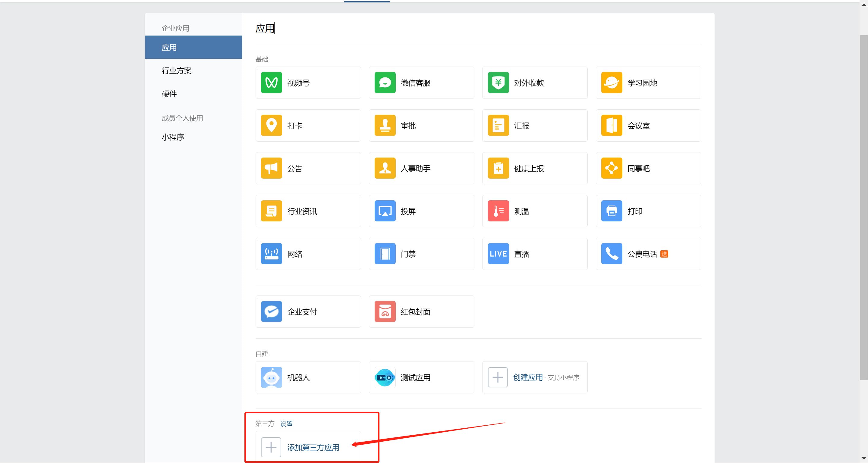Click the 审批 label text
Image resolution: width=868 pixels, height=463 pixels.
[408, 126]
